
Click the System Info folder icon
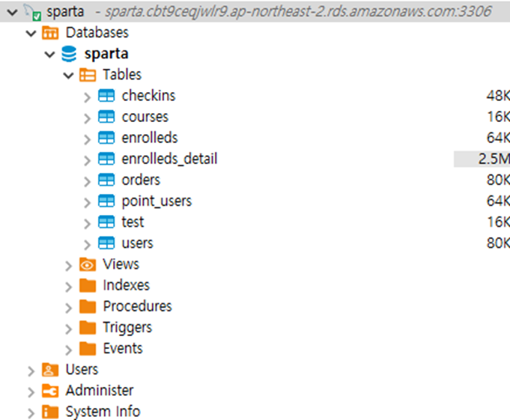pos(50,412)
